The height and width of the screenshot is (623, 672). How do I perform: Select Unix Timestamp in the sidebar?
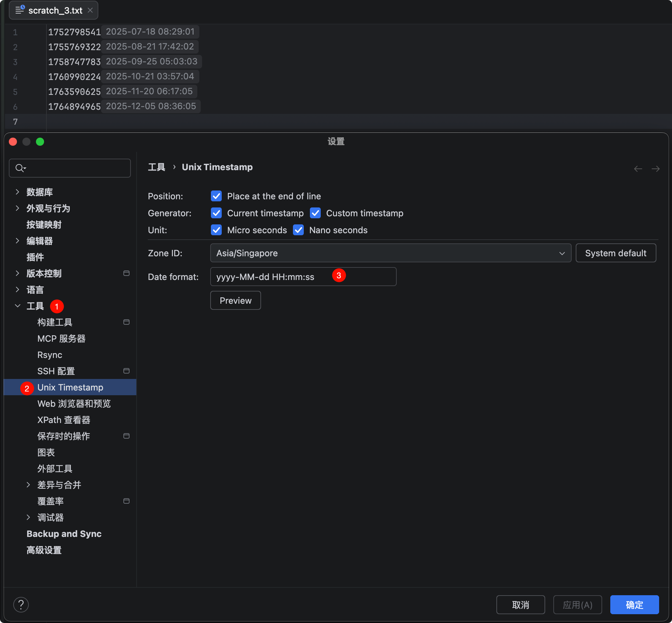click(x=70, y=387)
